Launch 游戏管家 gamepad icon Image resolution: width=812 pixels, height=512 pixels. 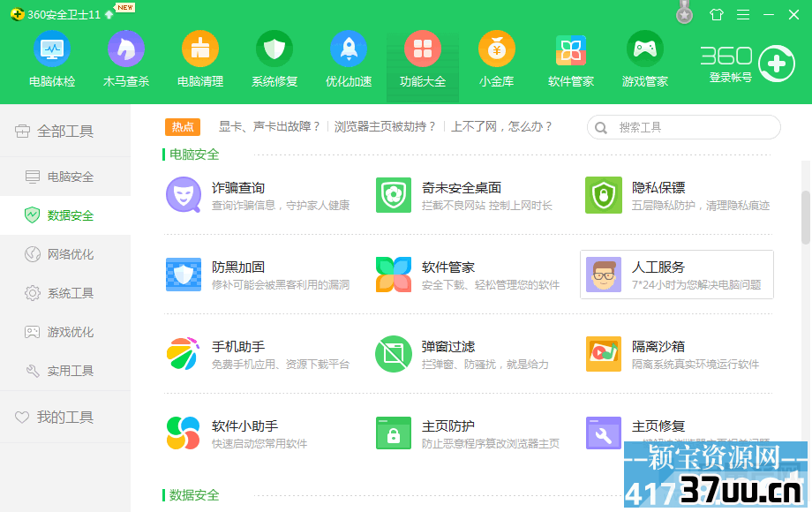tap(644, 49)
